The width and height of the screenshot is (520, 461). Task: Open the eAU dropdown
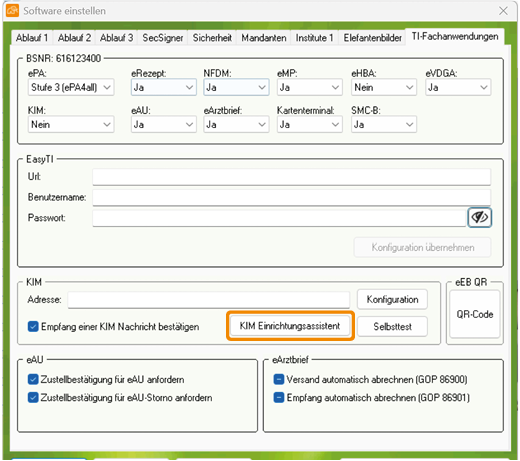pyautogui.click(x=163, y=124)
